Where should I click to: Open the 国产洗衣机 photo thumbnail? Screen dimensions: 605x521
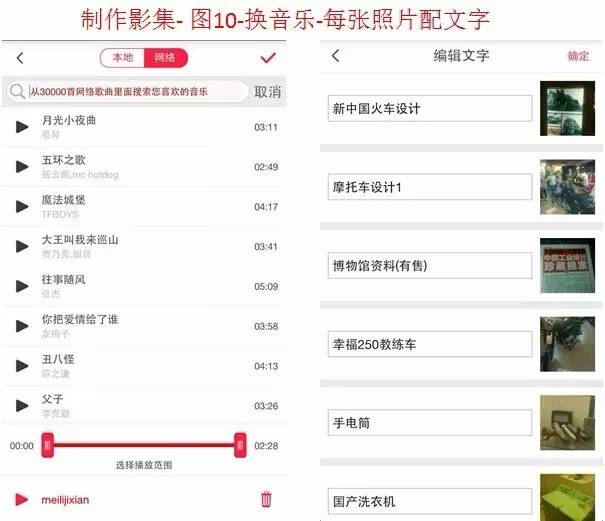click(567, 498)
